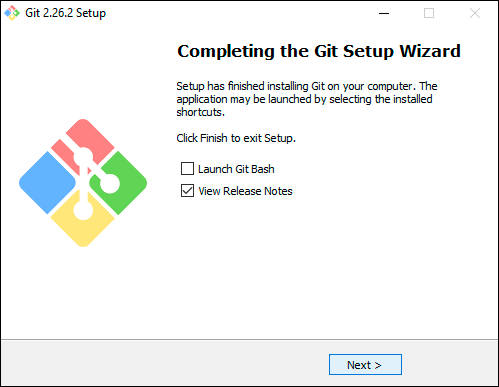
Task: Click the green tile of the Git logo
Action: coord(124,183)
